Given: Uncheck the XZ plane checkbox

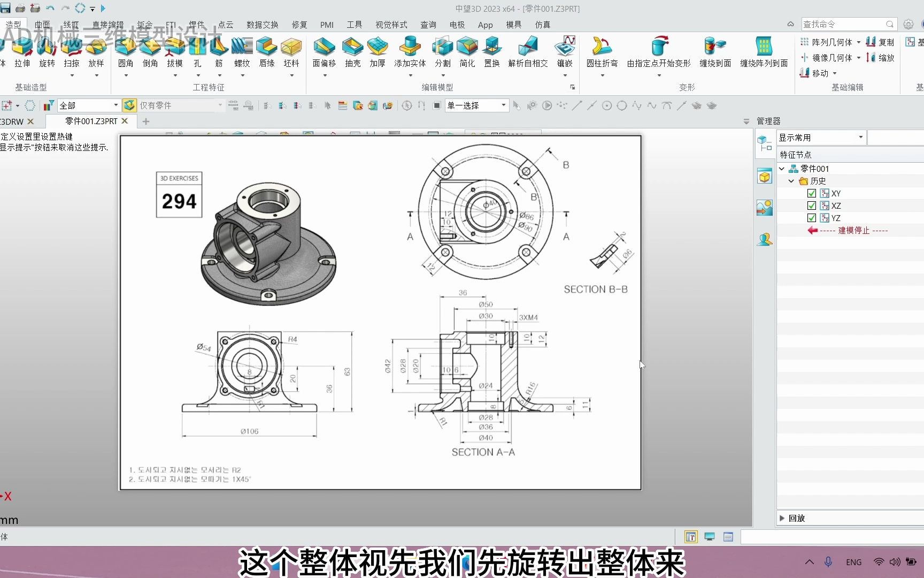Looking at the screenshot, I should click(x=811, y=206).
